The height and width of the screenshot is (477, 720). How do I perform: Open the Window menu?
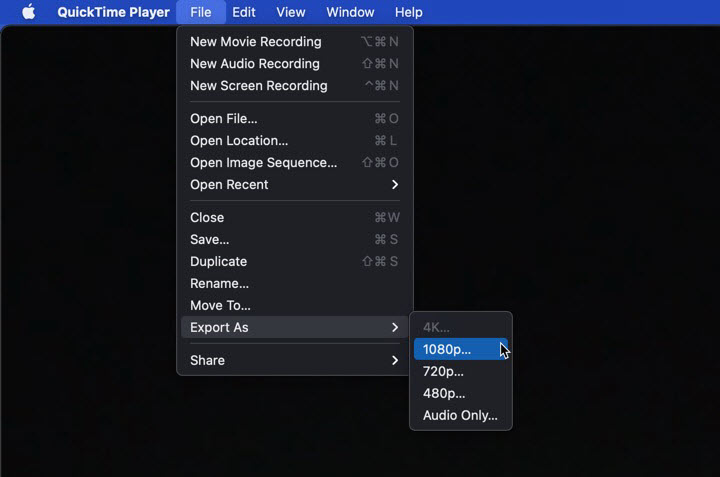coord(350,12)
